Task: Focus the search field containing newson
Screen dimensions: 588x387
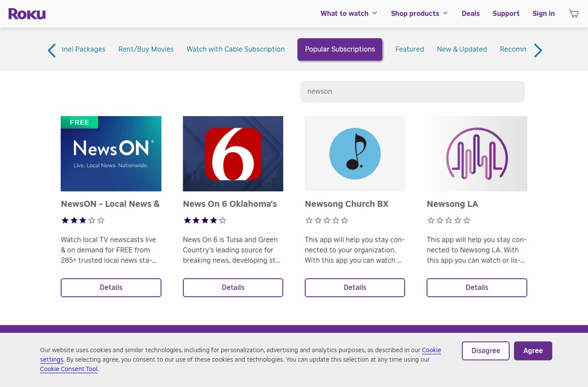Action: click(413, 92)
